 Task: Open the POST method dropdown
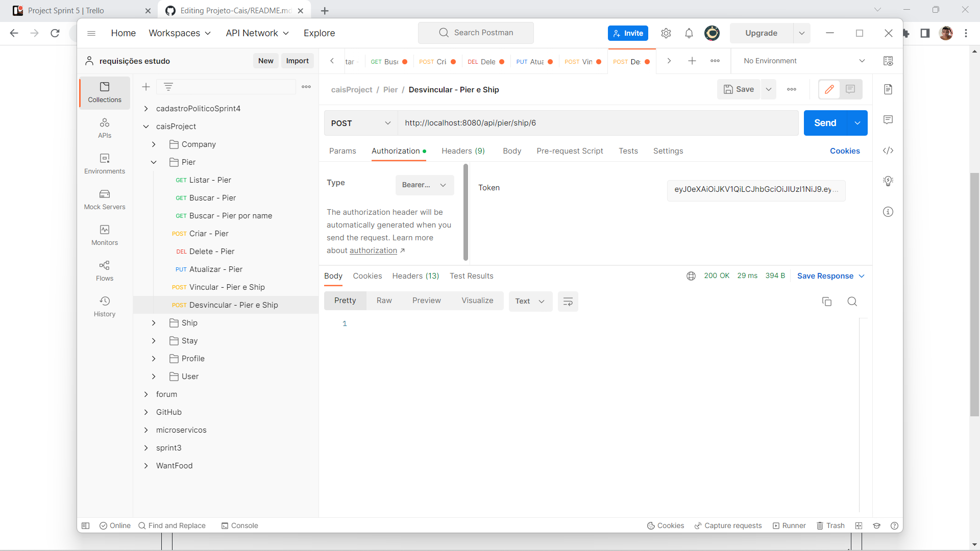point(360,123)
